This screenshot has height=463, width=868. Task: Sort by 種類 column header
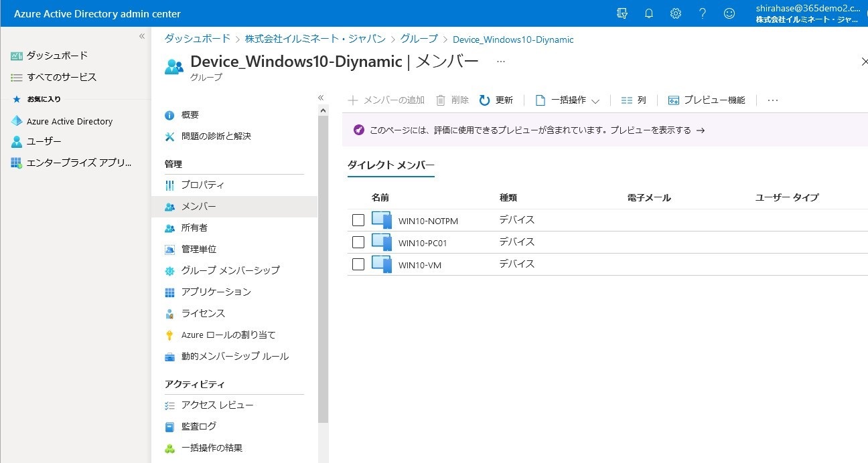click(x=508, y=197)
